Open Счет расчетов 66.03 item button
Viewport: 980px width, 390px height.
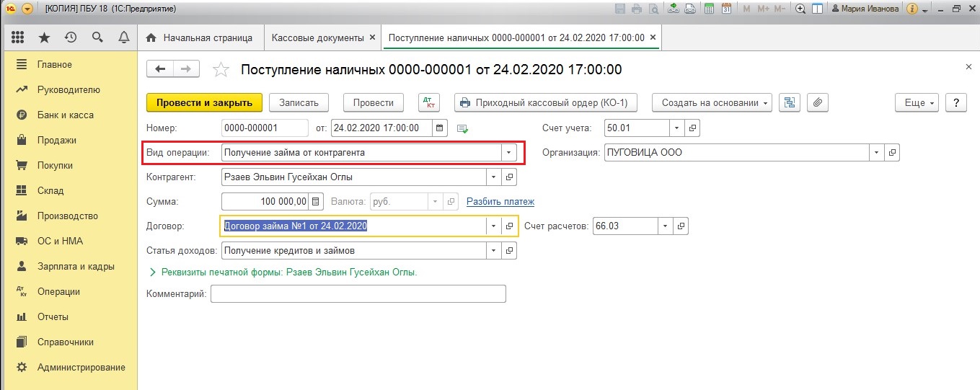coord(681,226)
